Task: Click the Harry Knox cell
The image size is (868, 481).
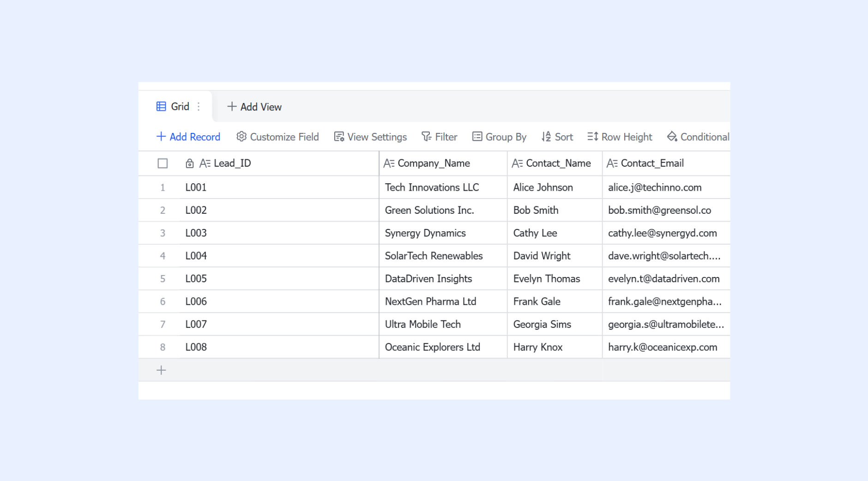Action: point(555,347)
